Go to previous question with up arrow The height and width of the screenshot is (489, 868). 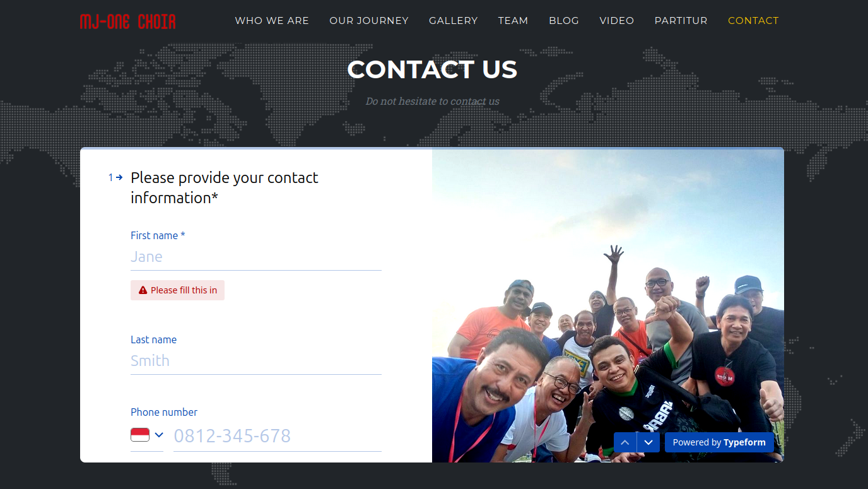click(625, 442)
